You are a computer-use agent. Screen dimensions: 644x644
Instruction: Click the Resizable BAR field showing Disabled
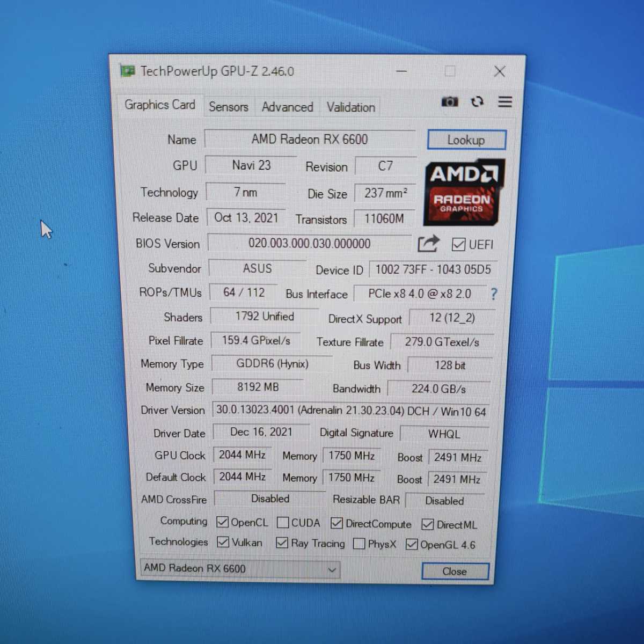445,501
